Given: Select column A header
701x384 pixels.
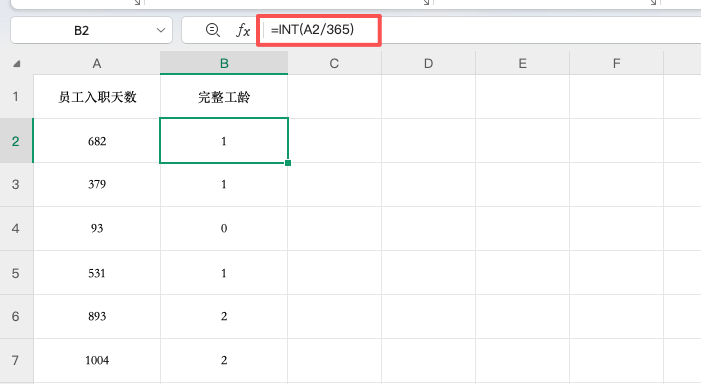Looking at the screenshot, I should point(97,63).
